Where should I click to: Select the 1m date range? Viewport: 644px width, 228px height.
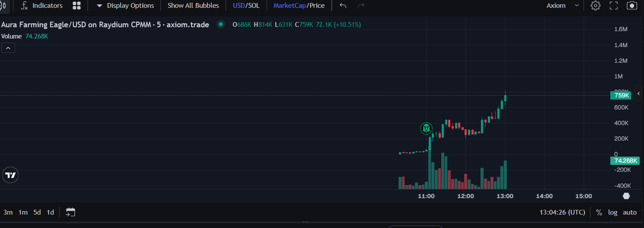(23, 212)
